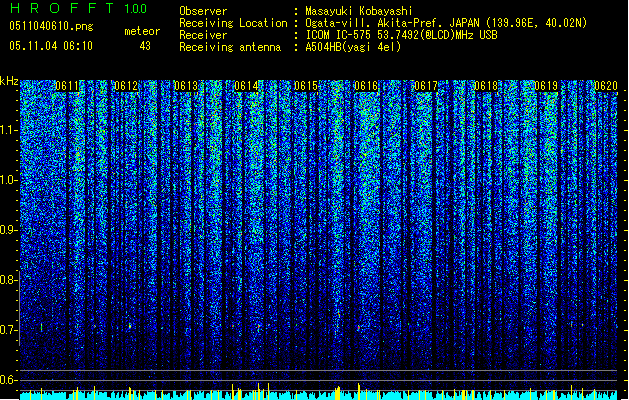Click the 0613 time marker
This screenshot has height=400, width=629.
coord(186,86)
